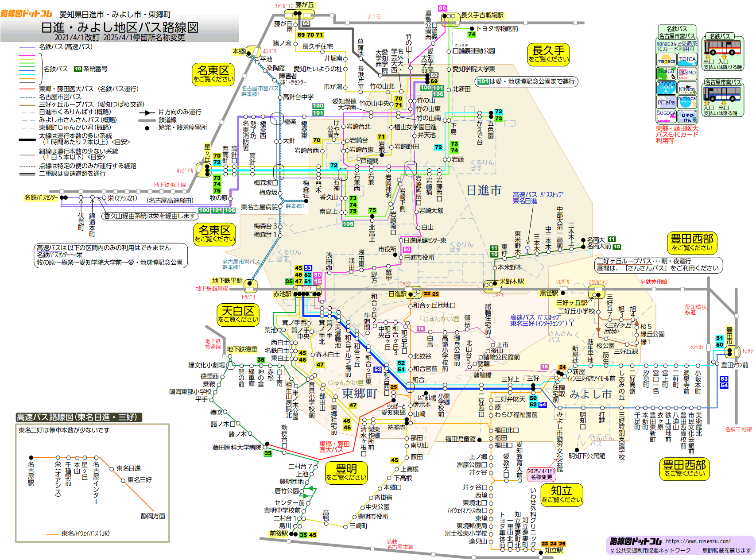The width and height of the screenshot is (756, 560).
Task: Click the 東郷町 town name label
Action: [x=360, y=393]
